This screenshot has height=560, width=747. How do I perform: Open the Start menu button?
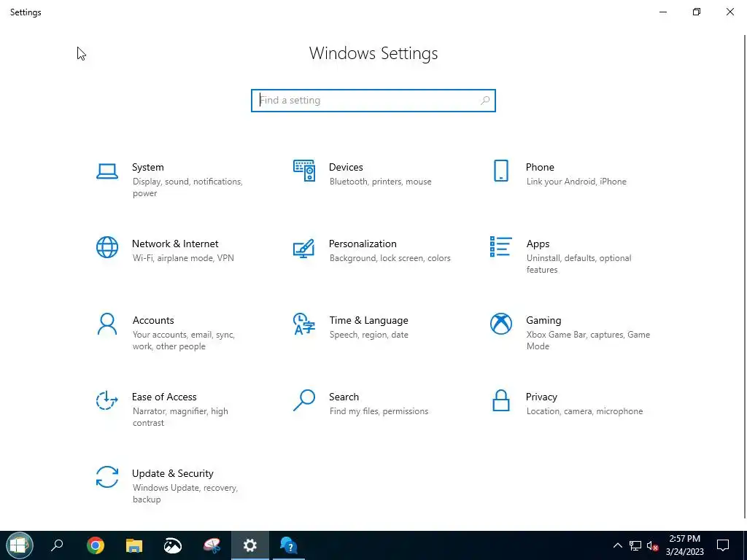(20, 545)
